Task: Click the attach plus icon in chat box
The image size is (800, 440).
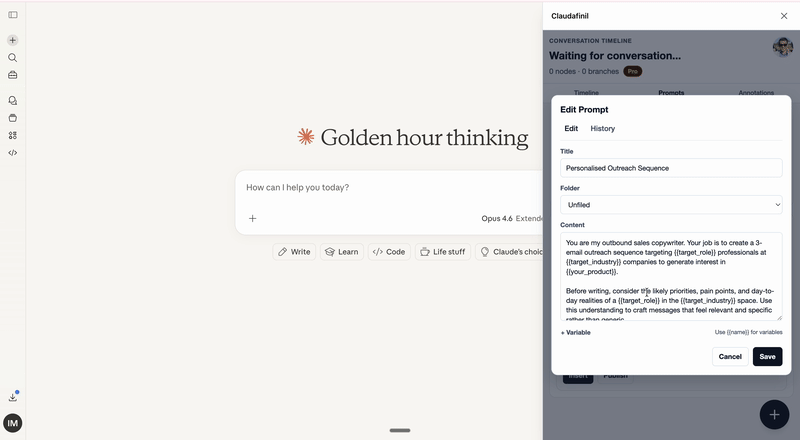Action: click(253, 218)
